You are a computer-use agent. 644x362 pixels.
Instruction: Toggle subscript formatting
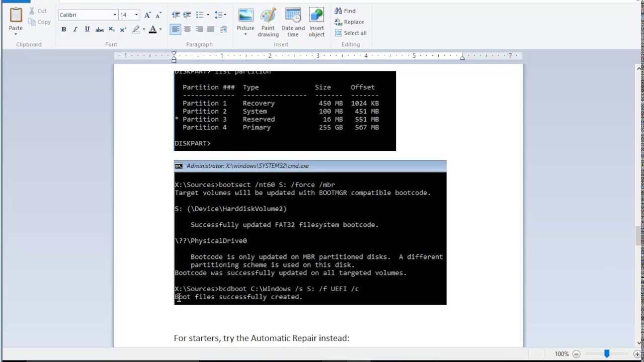111,30
